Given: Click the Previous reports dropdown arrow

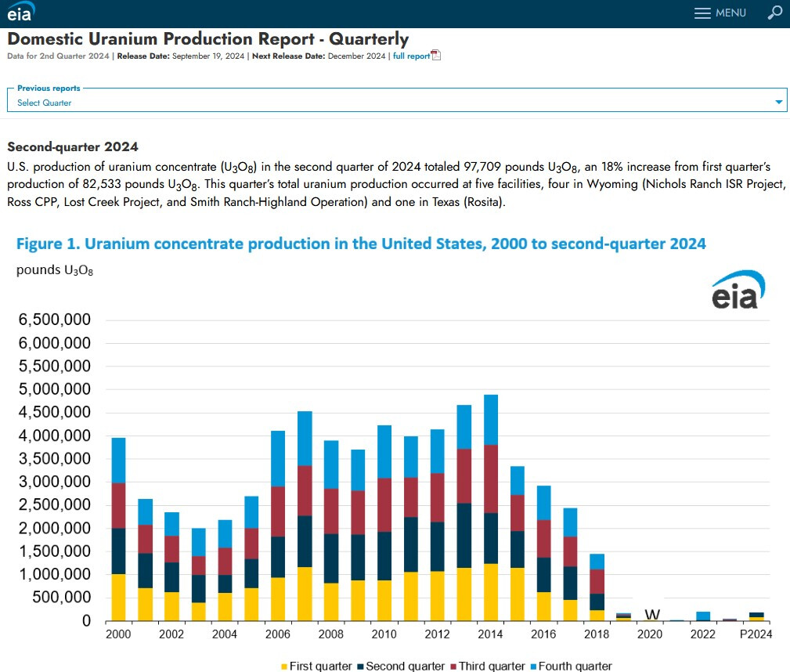Looking at the screenshot, I should click(x=778, y=103).
